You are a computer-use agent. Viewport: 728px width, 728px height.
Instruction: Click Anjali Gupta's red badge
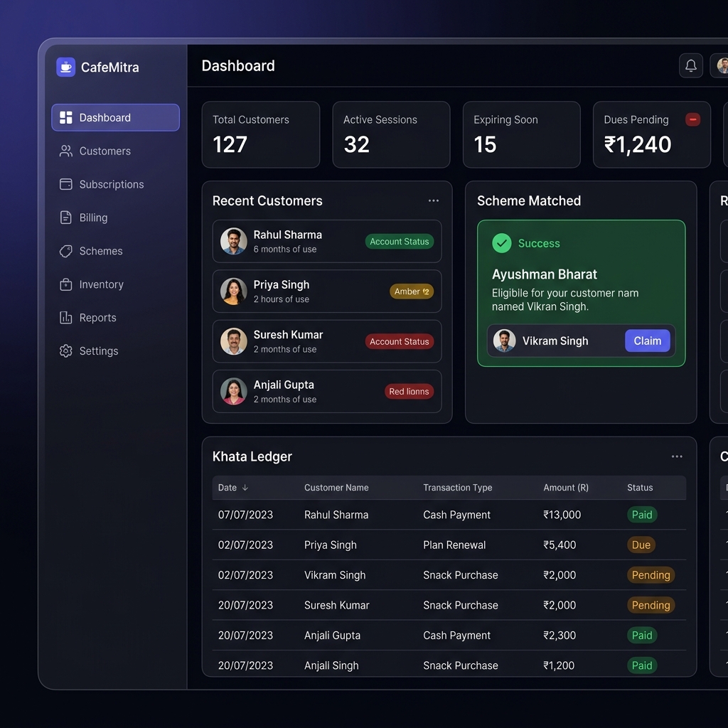coord(409,392)
